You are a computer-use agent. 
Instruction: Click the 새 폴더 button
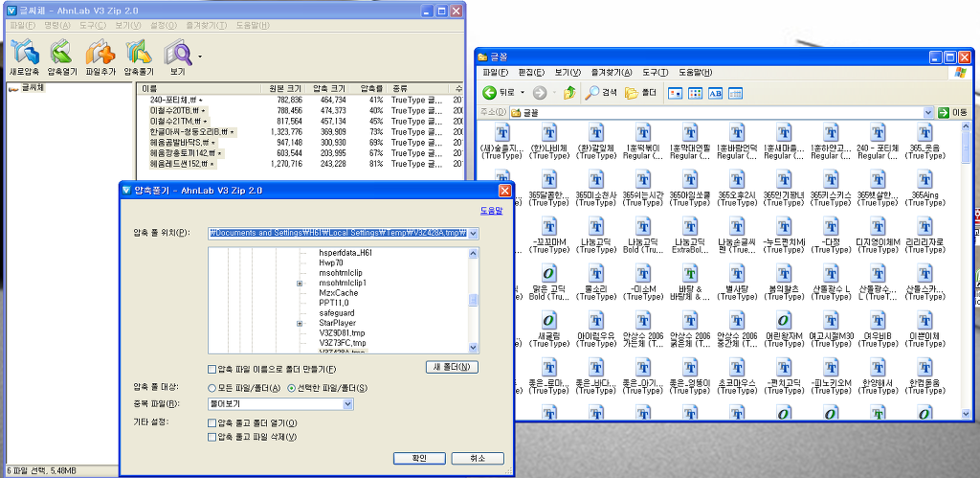[x=452, y=367]
